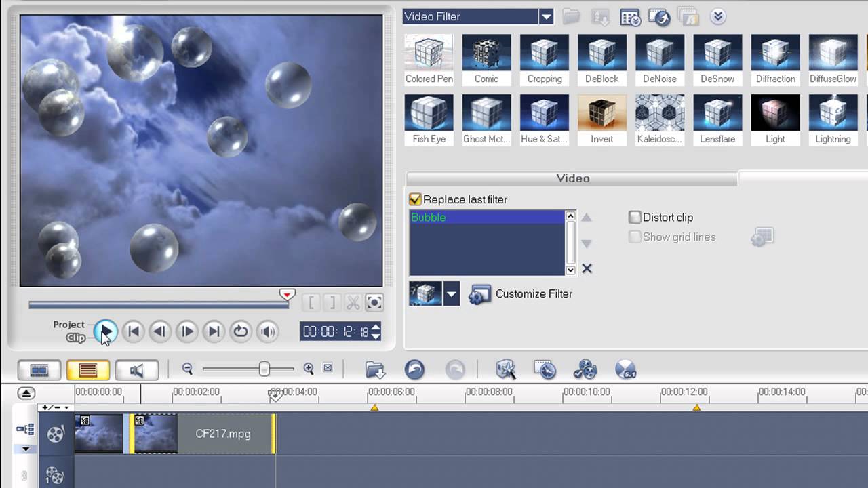Viewport: 868px width, 488px height.
Task: Open the Insert media files icon
Action: (374, 369)
